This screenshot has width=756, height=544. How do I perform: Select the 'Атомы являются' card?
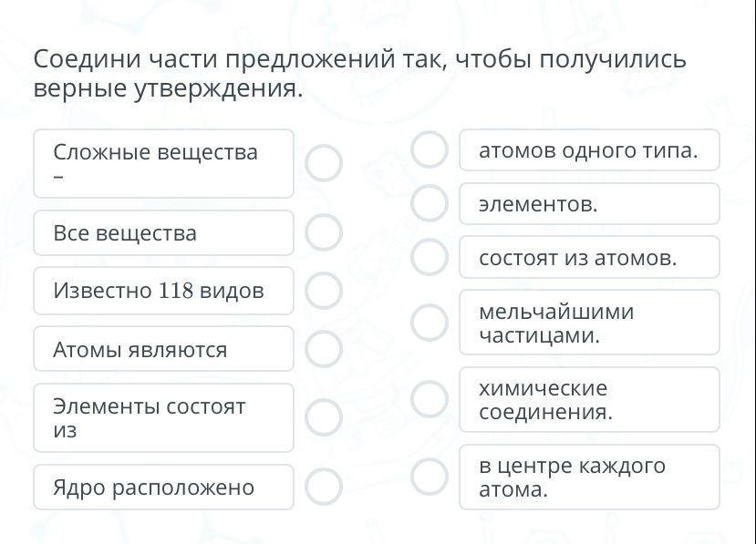[x=164, y=349]
